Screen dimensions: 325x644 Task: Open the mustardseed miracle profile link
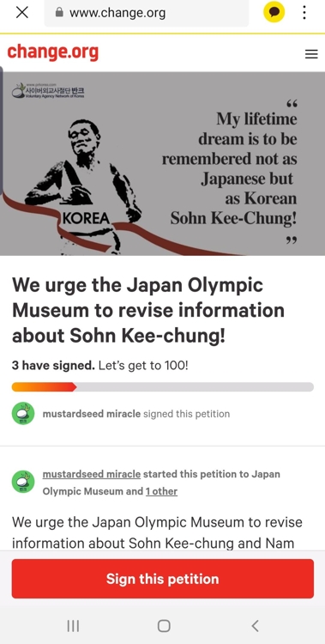click(x=92, y=474)
